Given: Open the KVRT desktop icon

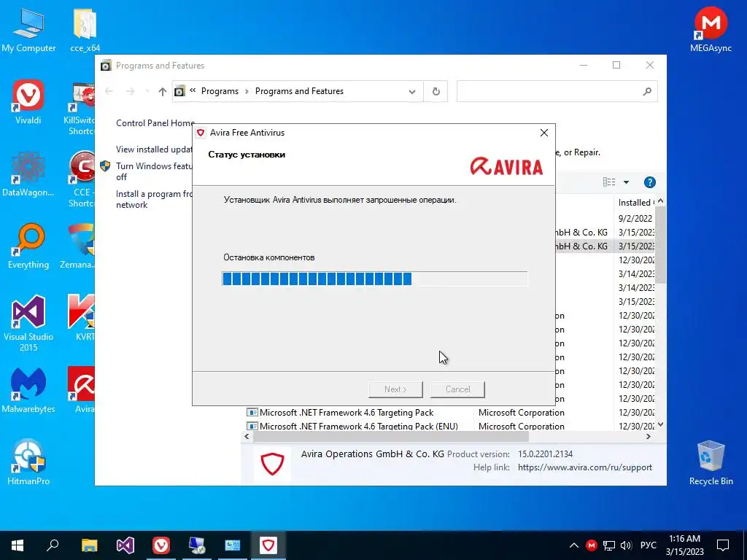Looking at the screenshot, I should point(82,318).
